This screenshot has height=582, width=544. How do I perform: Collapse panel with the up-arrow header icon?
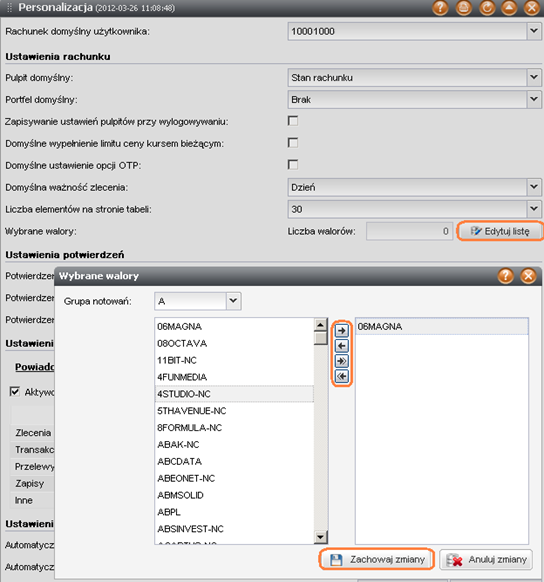pyautogui.click(x=509, y=8)
